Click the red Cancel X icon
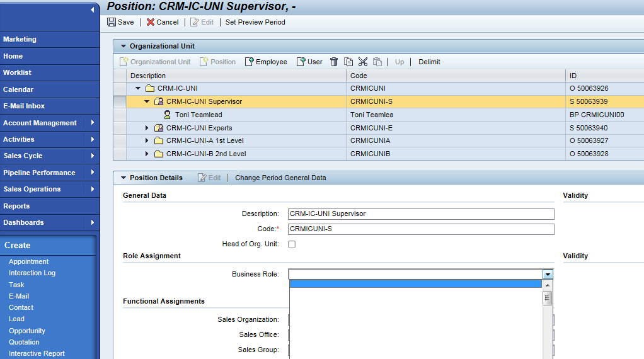The width and height of the screenshot is (644, 359). [x=151, y=22]
